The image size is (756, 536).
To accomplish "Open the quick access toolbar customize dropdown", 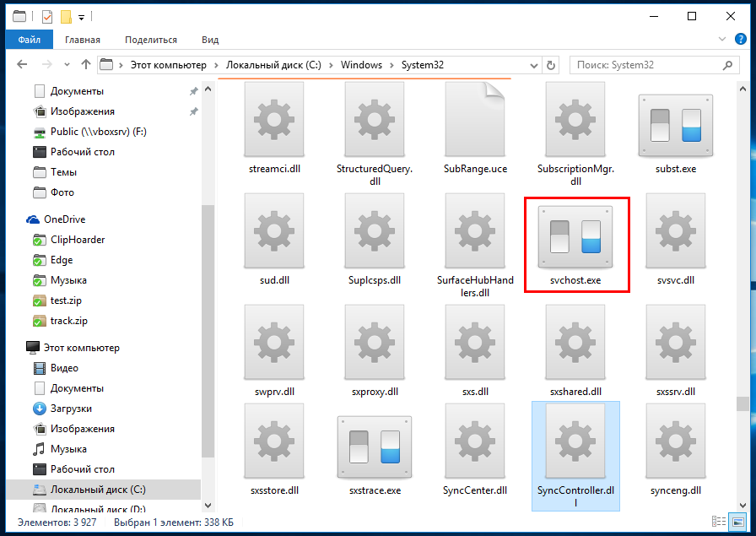I will point(82,18).
